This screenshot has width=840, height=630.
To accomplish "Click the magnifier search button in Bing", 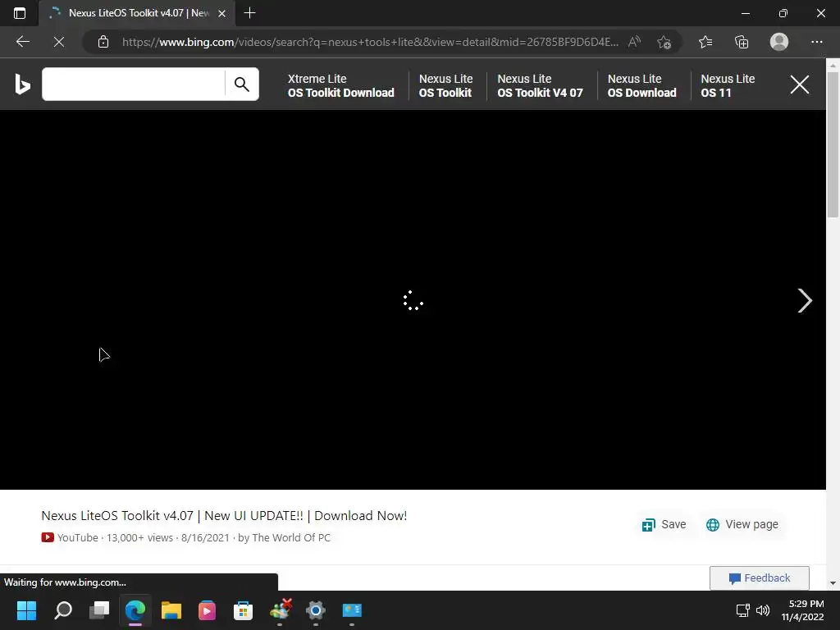I will click(242, 84).
